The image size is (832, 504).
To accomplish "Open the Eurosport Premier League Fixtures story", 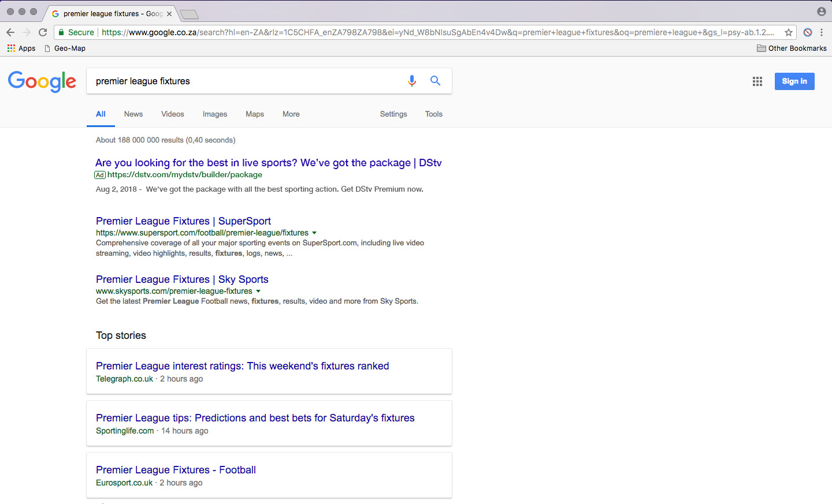I will click(x=176, y=470).
